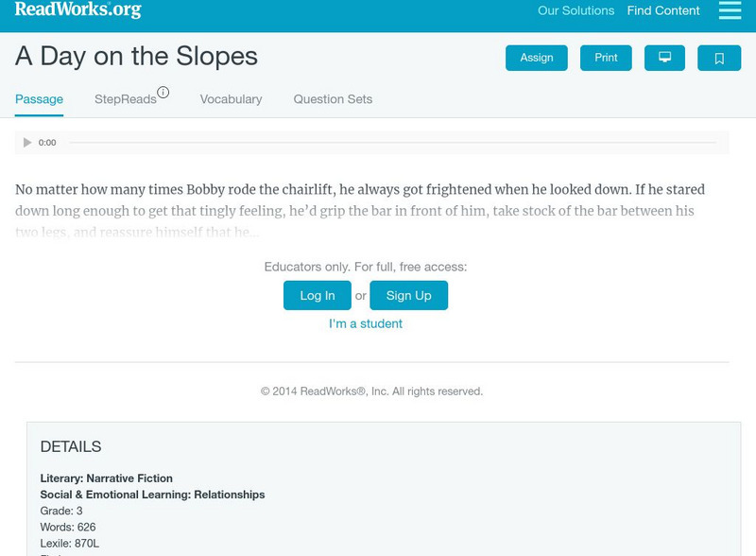Click the 0:00 timestamp on the audio player
756x556 pixels.
[46, 143]
